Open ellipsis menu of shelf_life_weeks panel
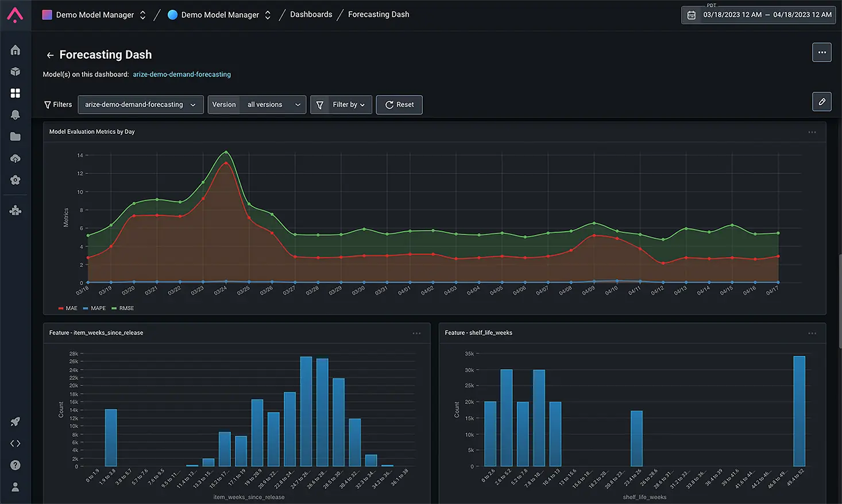This screenshot has width=842, height=504. 812,334
